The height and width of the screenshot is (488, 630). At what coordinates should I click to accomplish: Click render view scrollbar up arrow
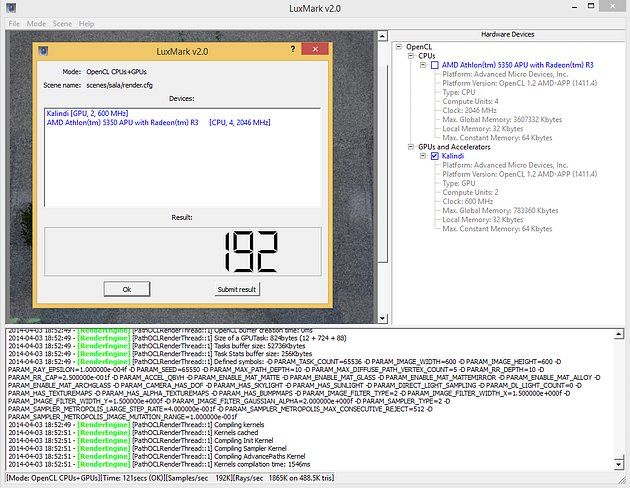click(382, 36)
